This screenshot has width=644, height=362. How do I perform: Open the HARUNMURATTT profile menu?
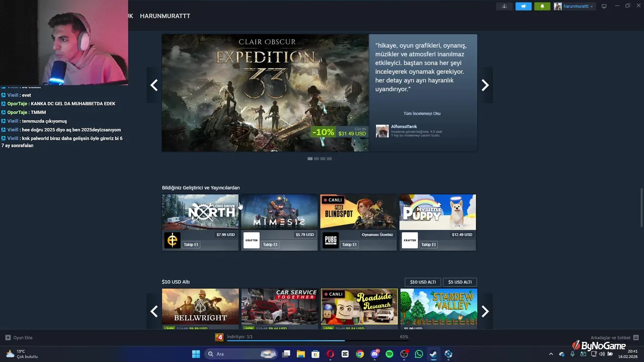coord(165,16)
